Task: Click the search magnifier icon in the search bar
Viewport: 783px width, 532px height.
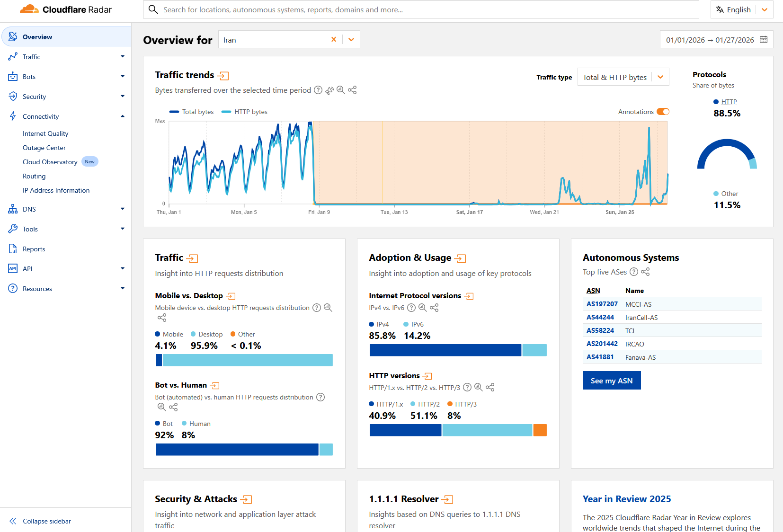Action: (x=153, y=9)
